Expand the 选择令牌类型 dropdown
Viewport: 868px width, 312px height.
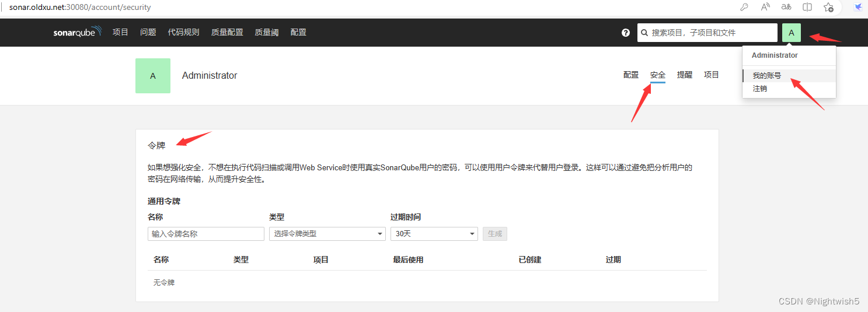[327, 234]
